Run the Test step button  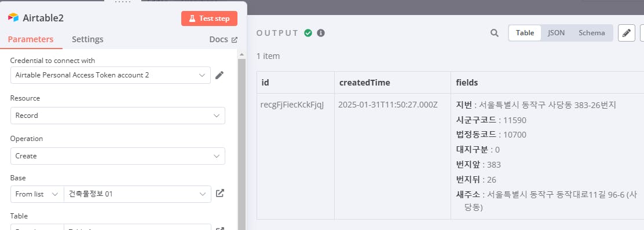(x=209, y=18)
